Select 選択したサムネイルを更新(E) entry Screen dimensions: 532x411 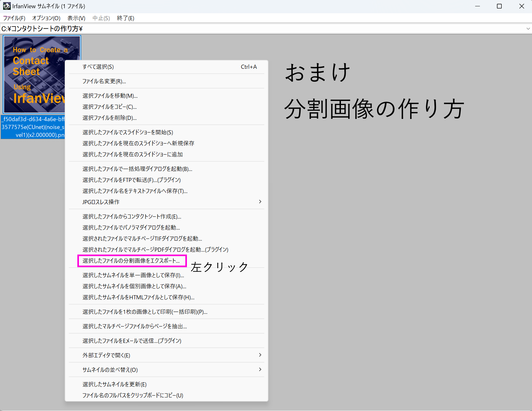[114, 385]
